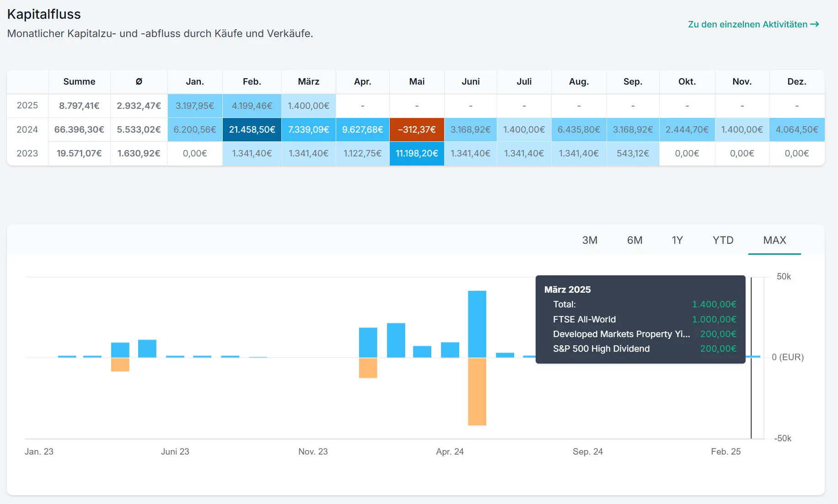Click the 3.197,95€ January 2025 cell

point(195,106)
